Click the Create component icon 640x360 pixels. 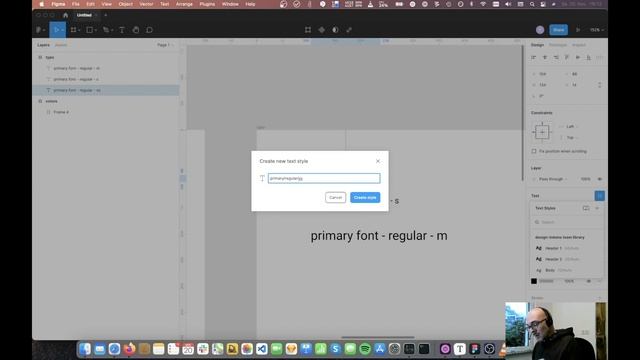pos(322,30)
